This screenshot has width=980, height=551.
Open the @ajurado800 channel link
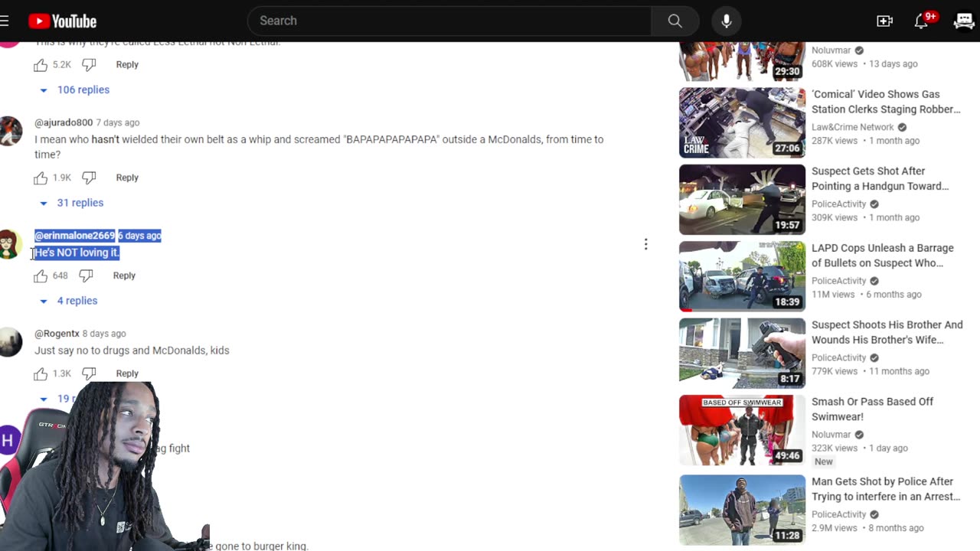[x=64, y=122]
